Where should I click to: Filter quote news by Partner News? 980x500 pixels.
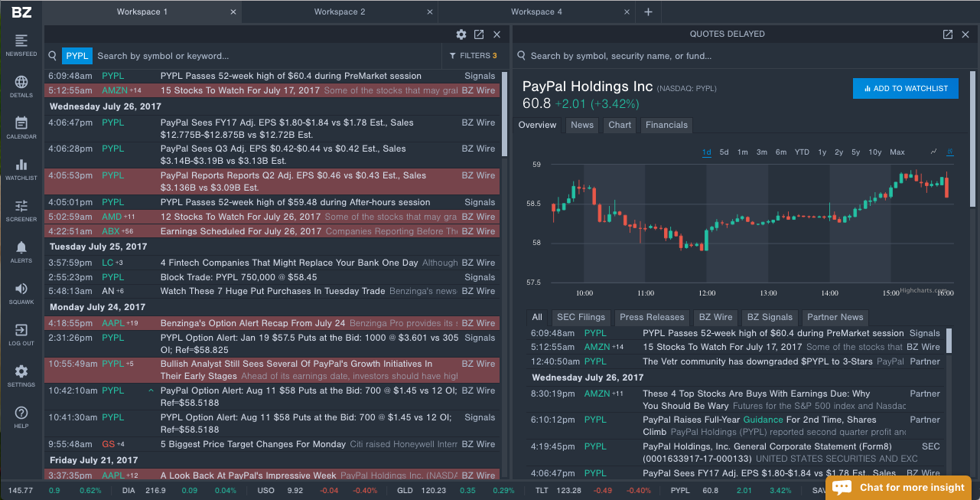tap(835, 318)
